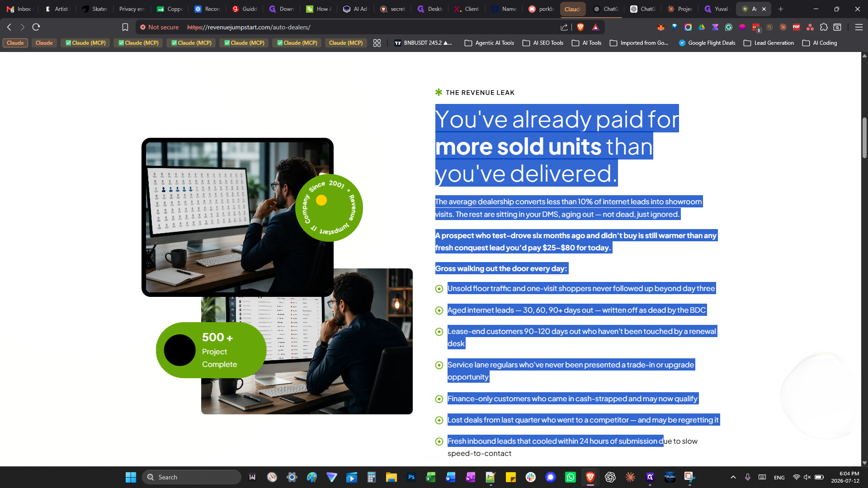This screenshot has width=868, height=488.
Task: Click the Google Drive extension icon
Action: click(702, 27)
